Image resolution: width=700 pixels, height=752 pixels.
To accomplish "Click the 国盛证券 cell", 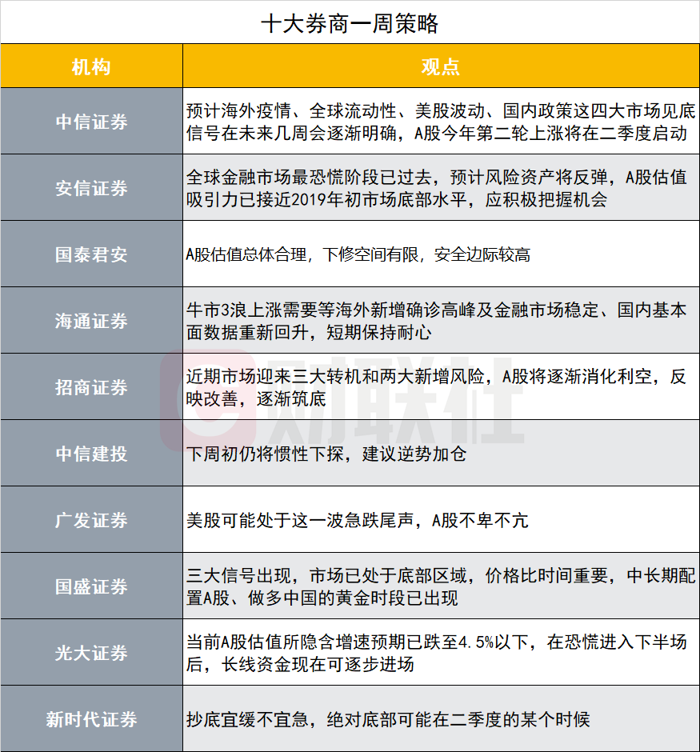I will coord(90,586).
